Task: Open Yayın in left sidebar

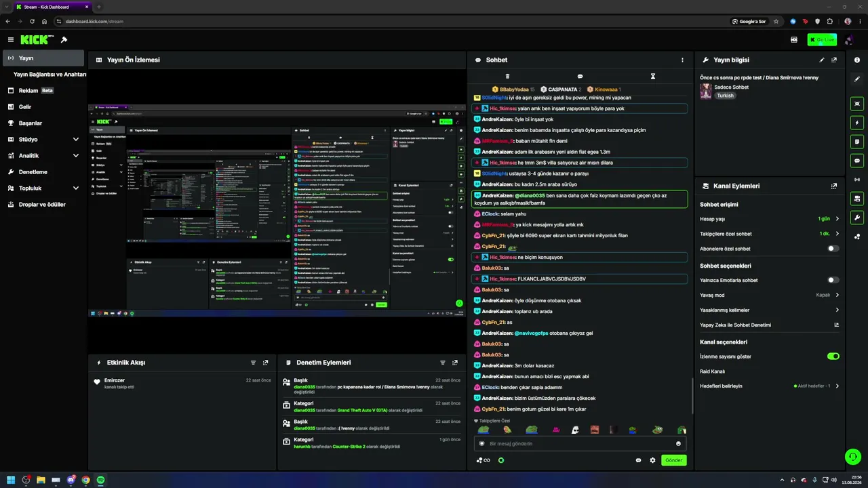Action: pyautogui.click(x=44, y=58)
